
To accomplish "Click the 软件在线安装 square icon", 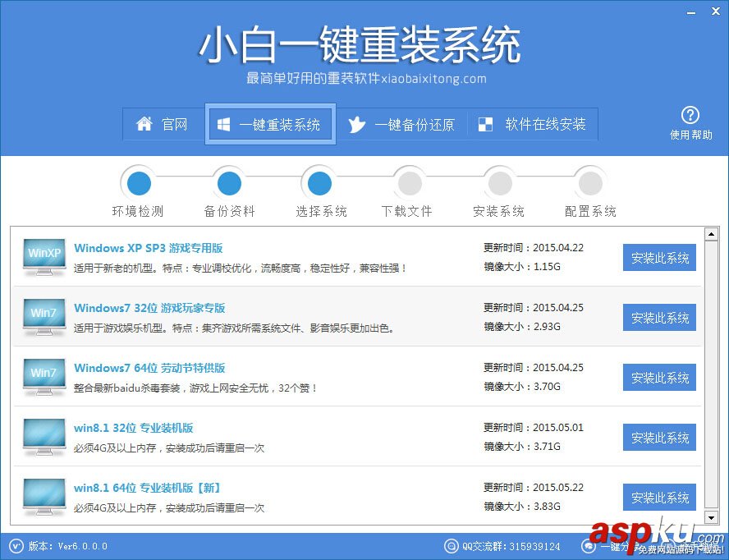I will pos(487,124).
